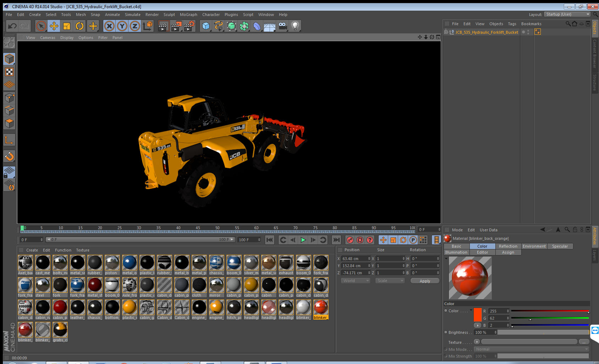Open viewport Cameras menu
The height and width of the screenshot is (364, 599).
(48, 38)
